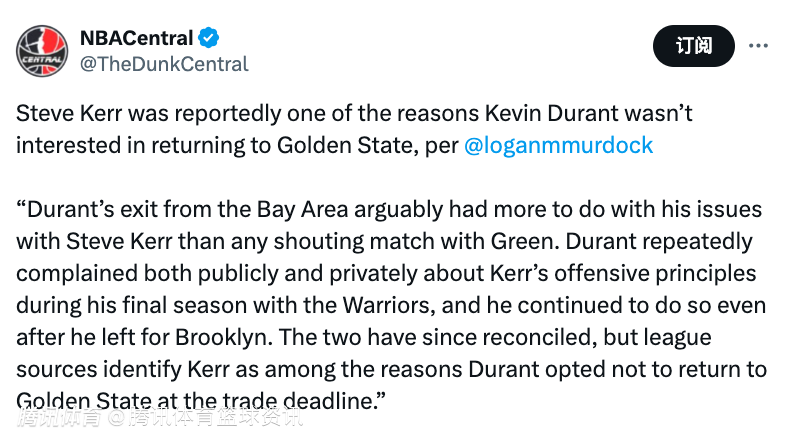Click the quoted paragraph beginning "Durant's exit"
Image resolution: width=792 pixels, height=442 pixels.
(391, 305)
